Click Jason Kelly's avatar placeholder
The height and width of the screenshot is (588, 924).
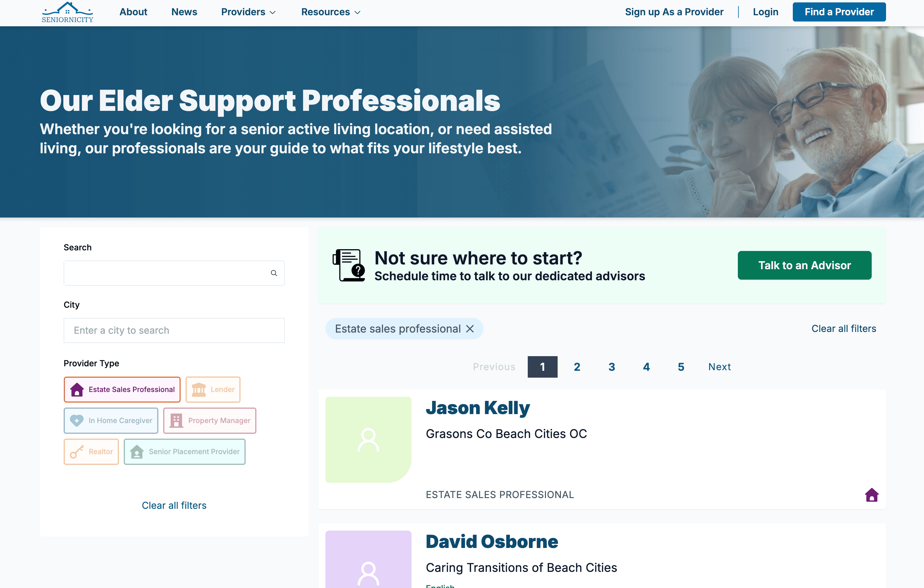pos(368,440)
